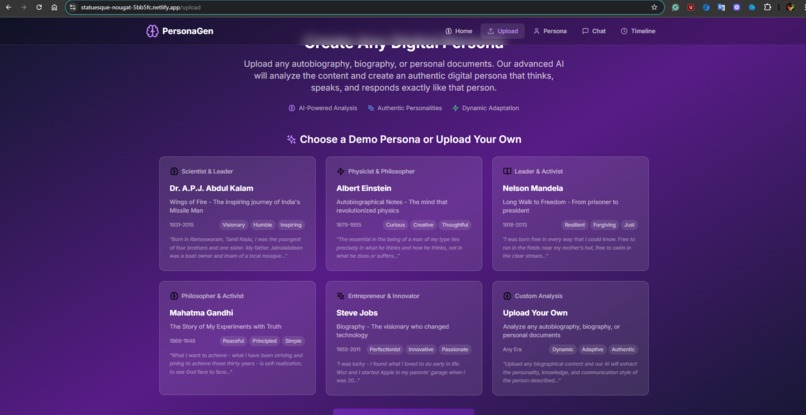Click the Simple tag
This screenshot has width=806, height=415.
tap(293, 341)
